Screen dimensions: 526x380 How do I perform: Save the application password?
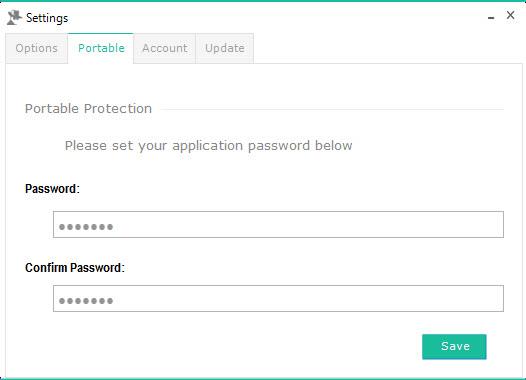[x=454, y=346]
